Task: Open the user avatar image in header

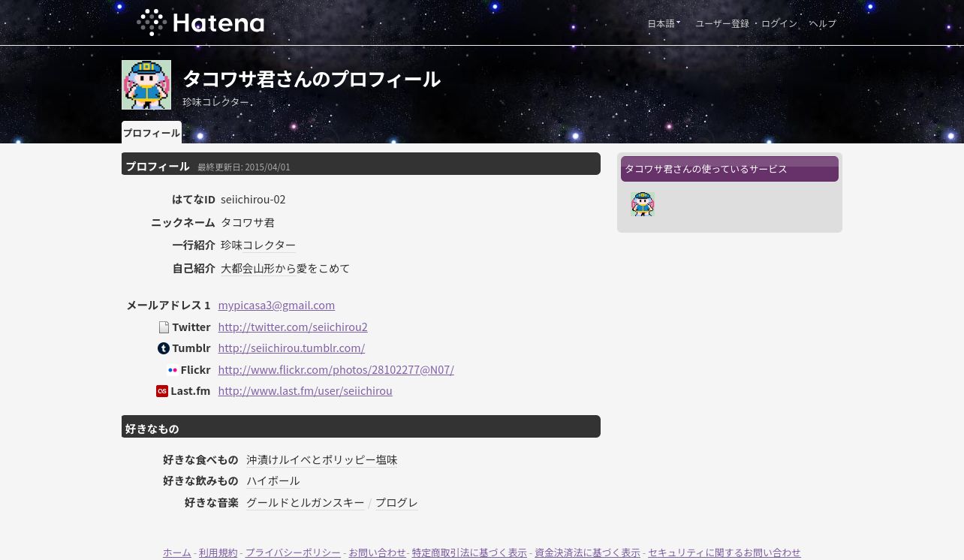Action: point(146,85)
